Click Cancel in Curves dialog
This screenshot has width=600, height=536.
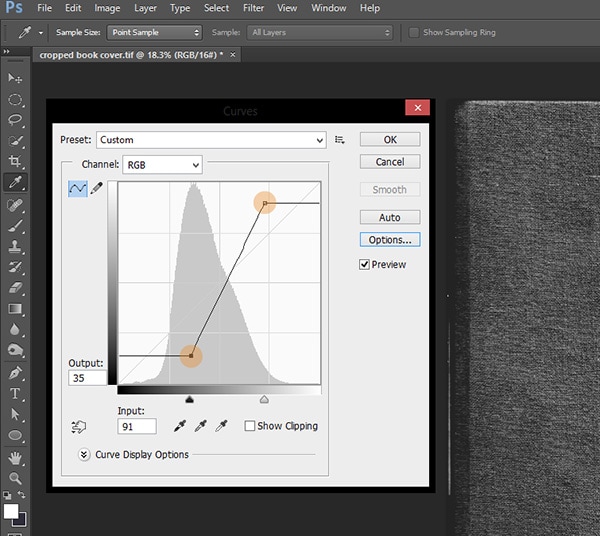point(390,162)
